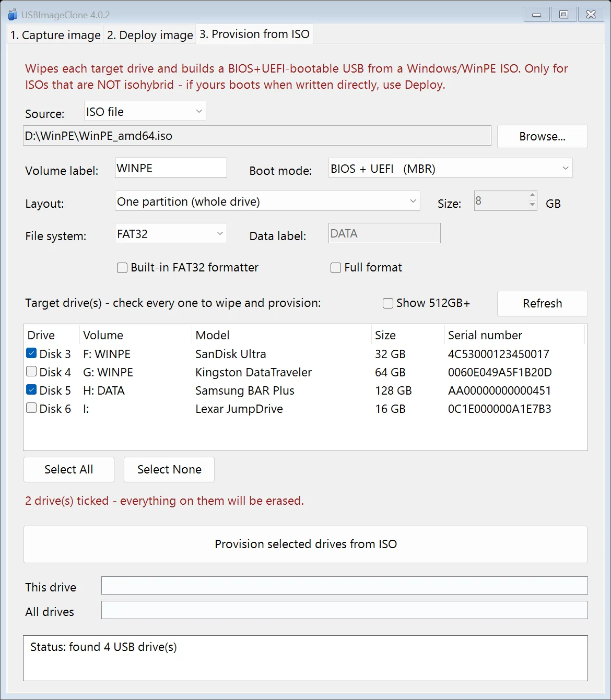Screen dimensions: 611x700
Task: Click the Volume label field containing WINPE
Action: point(171,168)
